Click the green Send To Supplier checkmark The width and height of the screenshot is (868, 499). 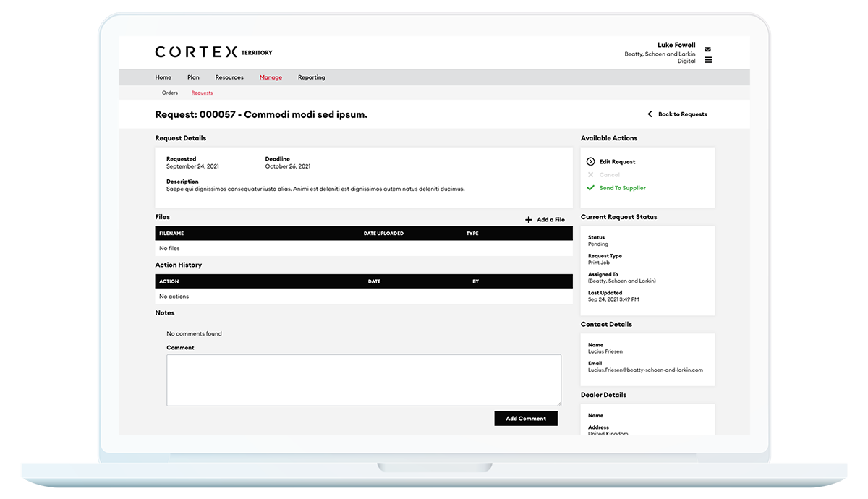pos(591,188)
